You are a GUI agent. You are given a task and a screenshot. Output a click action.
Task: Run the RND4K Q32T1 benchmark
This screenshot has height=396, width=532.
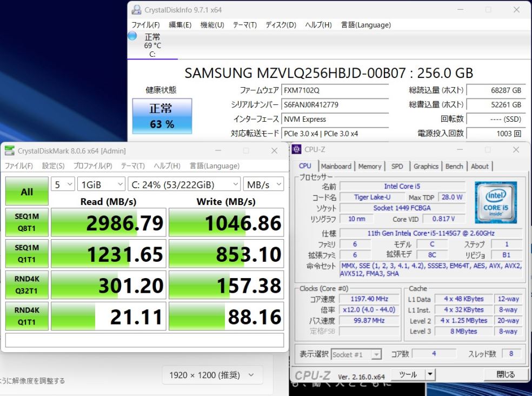pyautogui.click(x=26, y=285)
